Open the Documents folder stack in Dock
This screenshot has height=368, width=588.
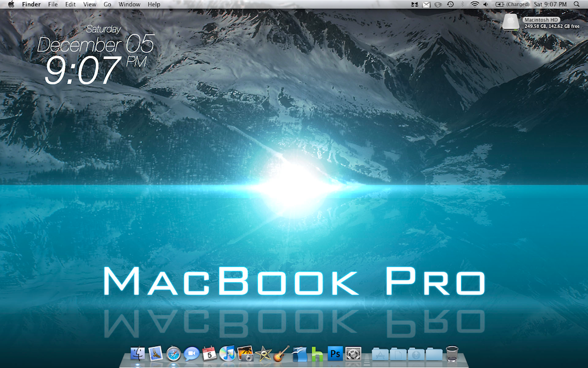[x=398, y=354]
